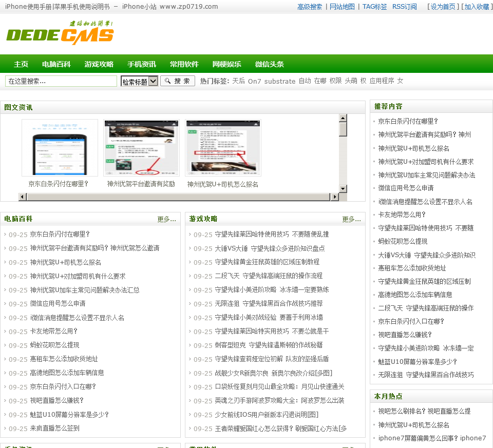Click the gallery scrollbar down arrow

pyautogui.click(x=343, y=188)
